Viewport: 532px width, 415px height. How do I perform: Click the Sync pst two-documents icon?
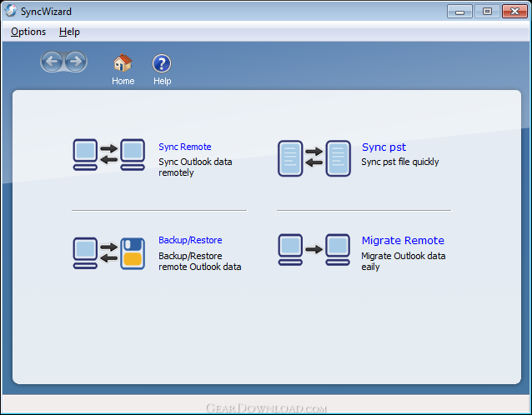point(314,158)
